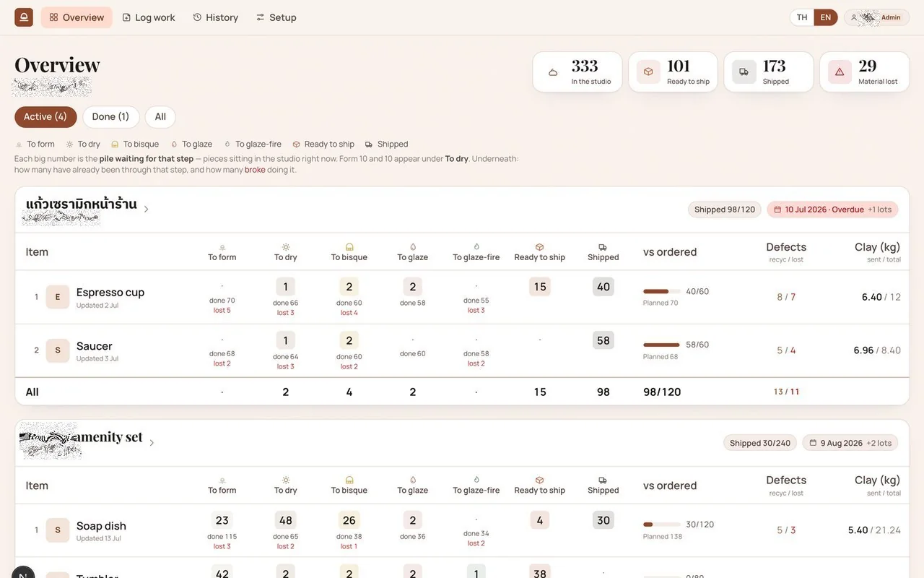Viewport: 924px width, 578px height.
Task: Click the Admin user profile icon
Action: [854, 17]
